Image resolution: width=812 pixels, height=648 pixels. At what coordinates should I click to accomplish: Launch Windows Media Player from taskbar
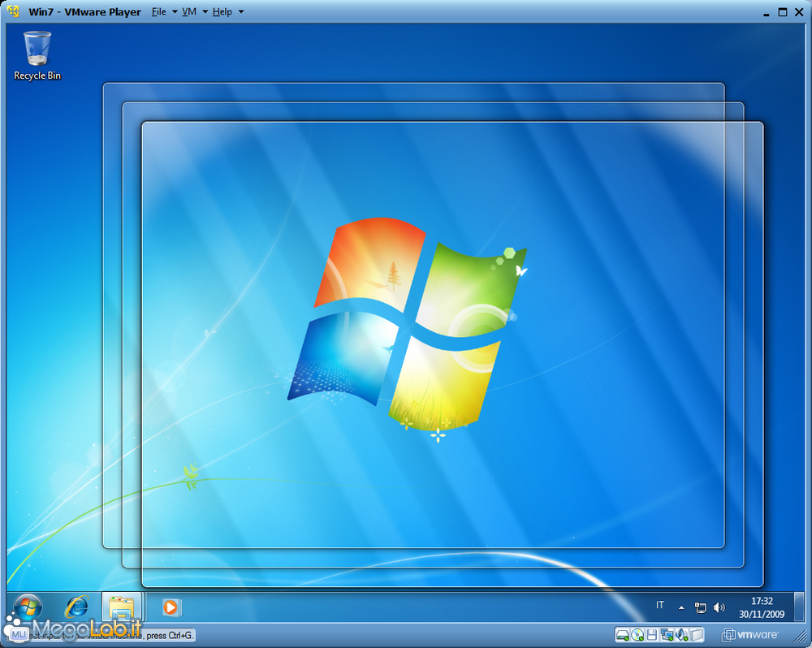point(171,607)
